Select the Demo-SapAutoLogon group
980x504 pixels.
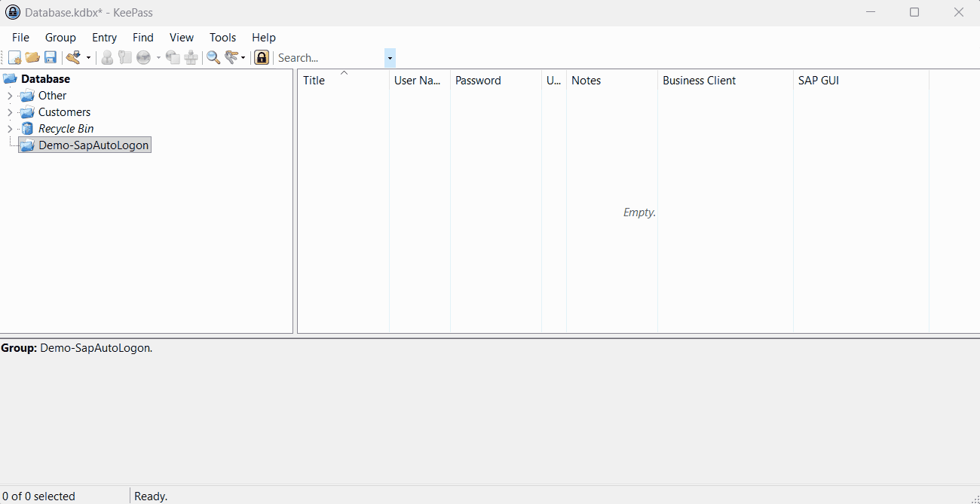[x=93, y=145]
